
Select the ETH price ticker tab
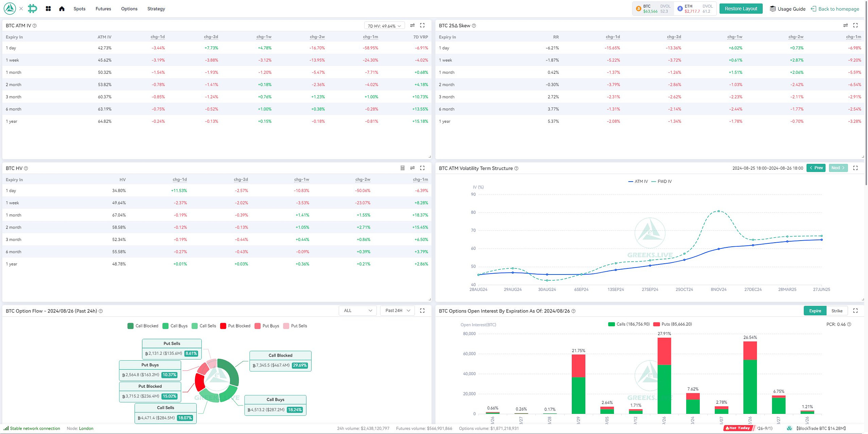[x=695, y=9]
